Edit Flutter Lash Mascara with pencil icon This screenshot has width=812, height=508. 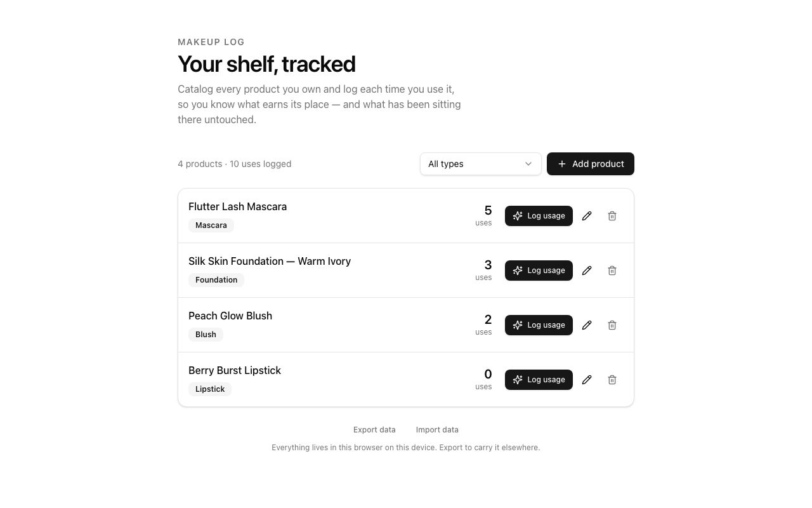click(x=587, y=216)
